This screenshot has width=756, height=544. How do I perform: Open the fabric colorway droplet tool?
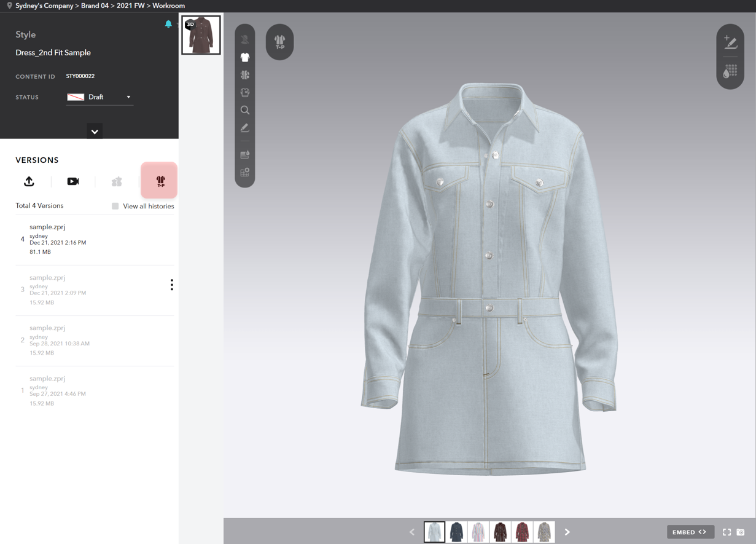pyautogui.click(x=245, y=154)
